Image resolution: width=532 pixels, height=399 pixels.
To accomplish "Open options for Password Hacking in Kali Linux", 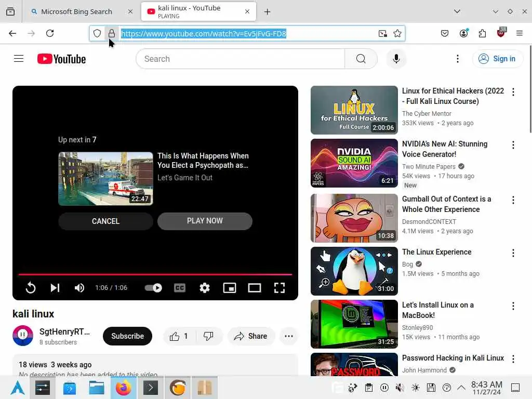I will [x=513, y=359].
